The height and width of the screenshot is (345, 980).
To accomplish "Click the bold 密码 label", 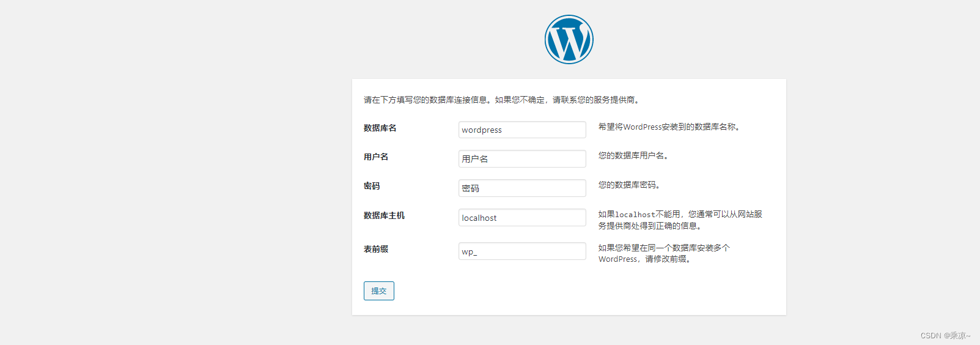I will coord(372,186).
